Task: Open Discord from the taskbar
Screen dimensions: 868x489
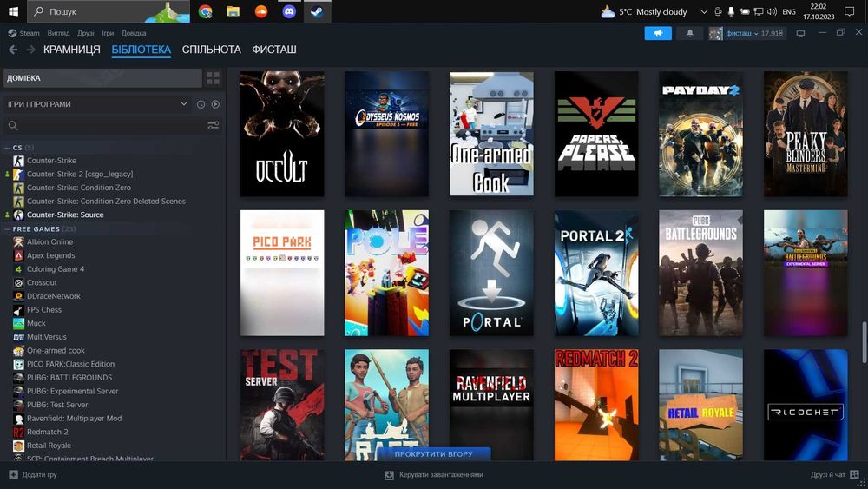Action: click(289, 11)
